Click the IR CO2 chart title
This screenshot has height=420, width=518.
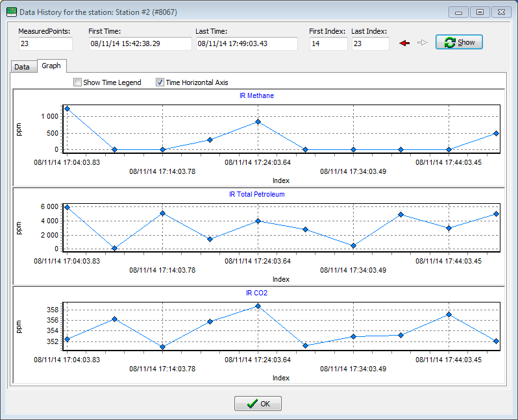point(256,293)
